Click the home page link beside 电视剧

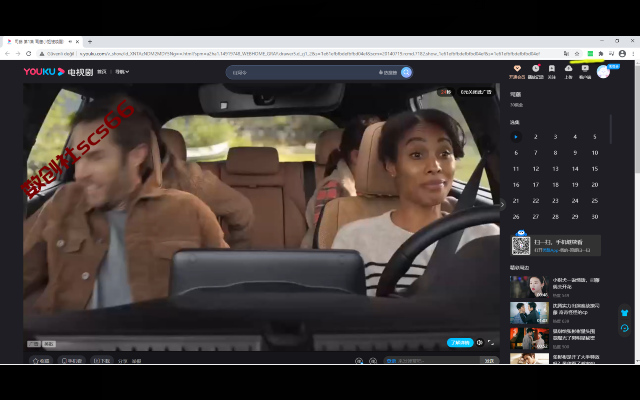(102, 72)
